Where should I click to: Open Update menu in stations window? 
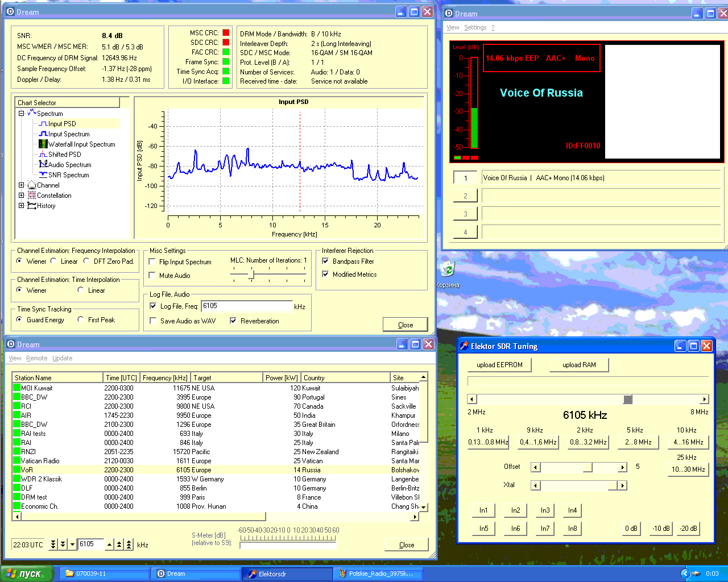click(63, 358)
